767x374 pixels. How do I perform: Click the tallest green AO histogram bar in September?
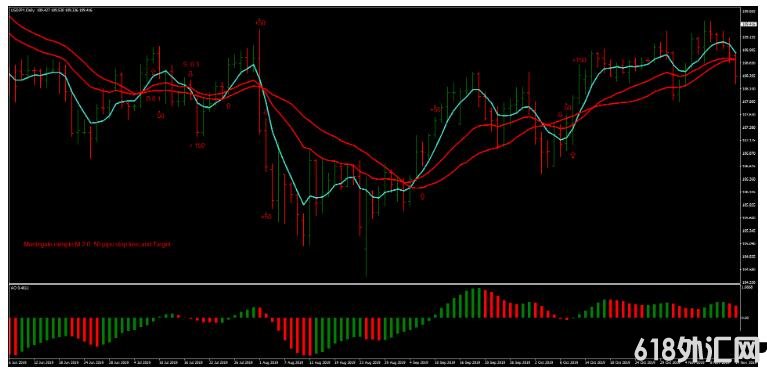point(478,303)
